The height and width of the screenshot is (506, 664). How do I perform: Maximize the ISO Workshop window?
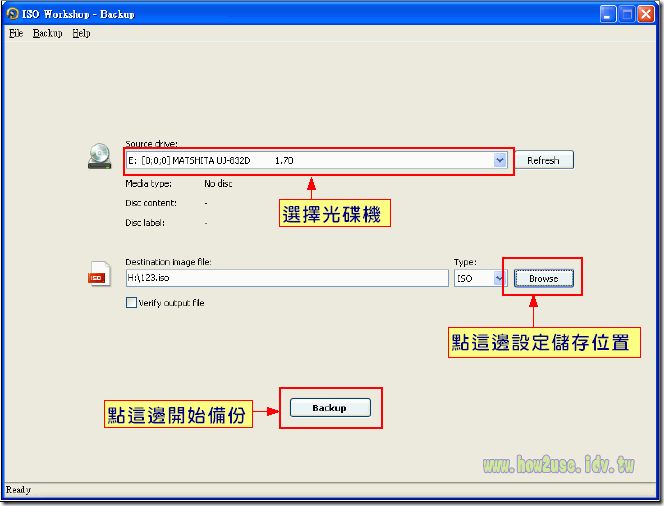[627, 14]
